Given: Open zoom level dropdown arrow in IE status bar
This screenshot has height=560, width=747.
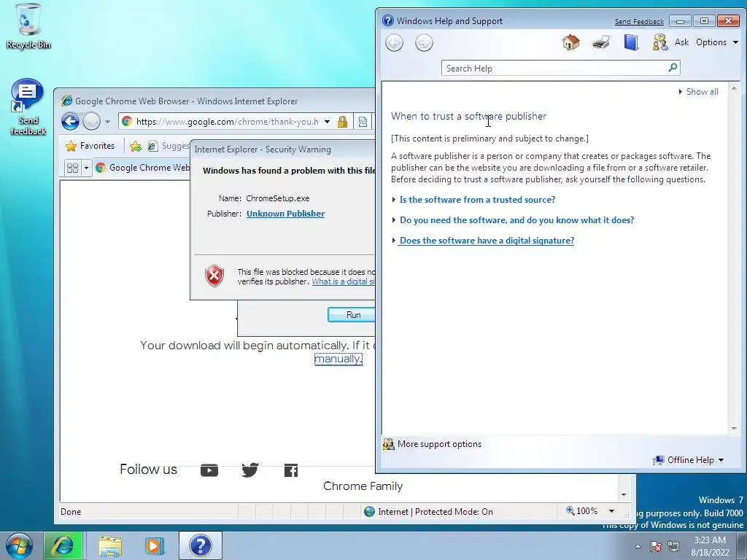Looking at the screenshot, I should 612,511.
